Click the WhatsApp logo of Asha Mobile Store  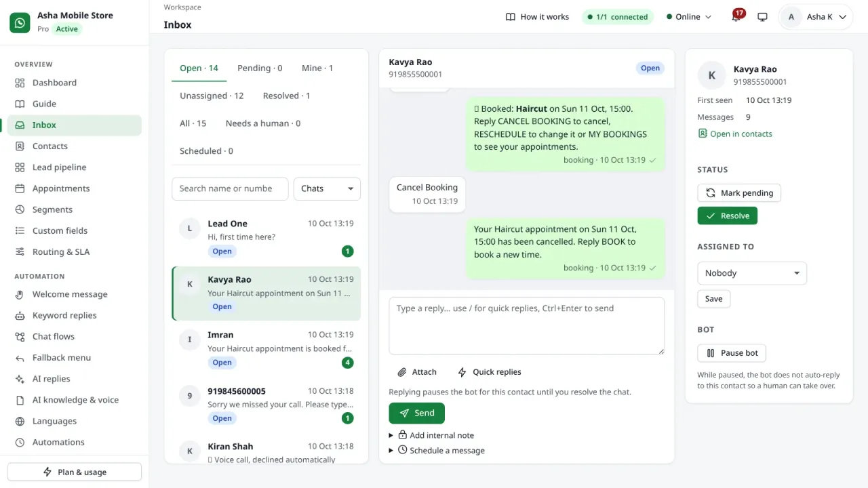(x=20, y=22)
